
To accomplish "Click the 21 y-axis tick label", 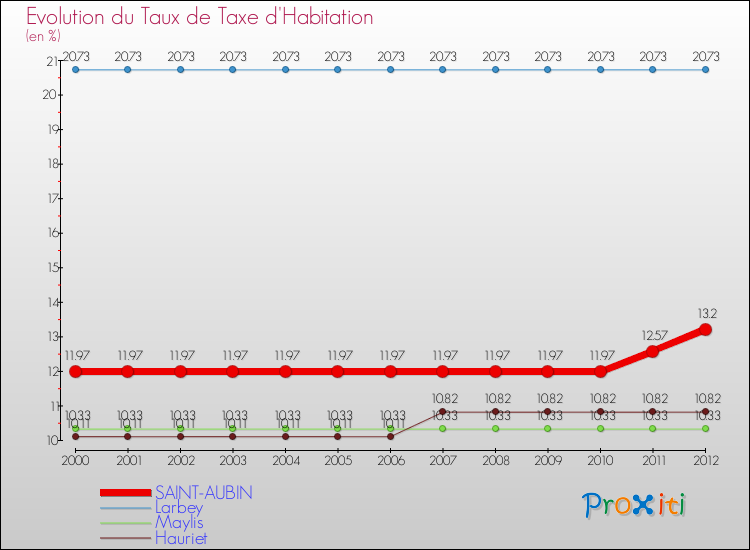I will tap(51, 61).
